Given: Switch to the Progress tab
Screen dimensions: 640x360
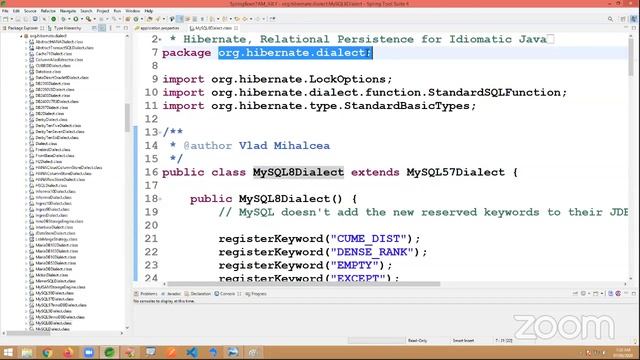Looking at the screenshot, I should pos(256,294).
